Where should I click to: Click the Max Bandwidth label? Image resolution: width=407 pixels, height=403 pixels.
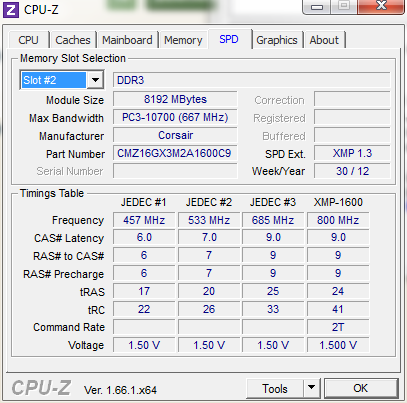(66, 118)
